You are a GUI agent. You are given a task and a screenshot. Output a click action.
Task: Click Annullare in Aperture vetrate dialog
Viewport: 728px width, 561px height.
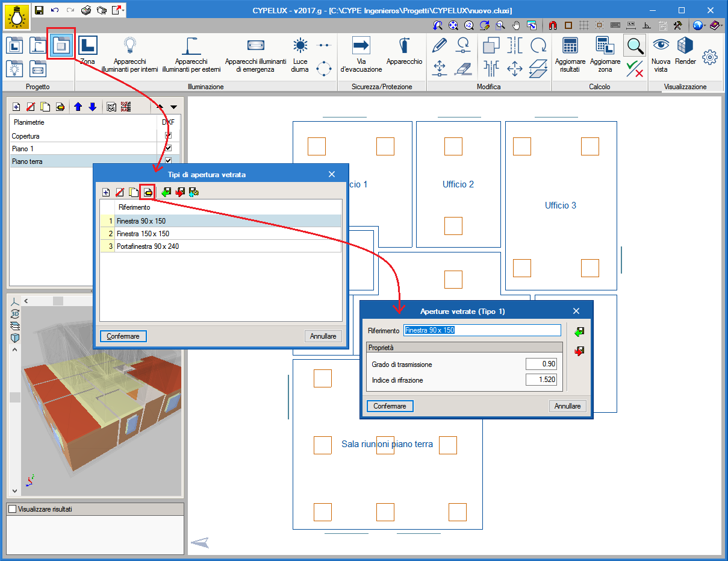click(567, 406)
